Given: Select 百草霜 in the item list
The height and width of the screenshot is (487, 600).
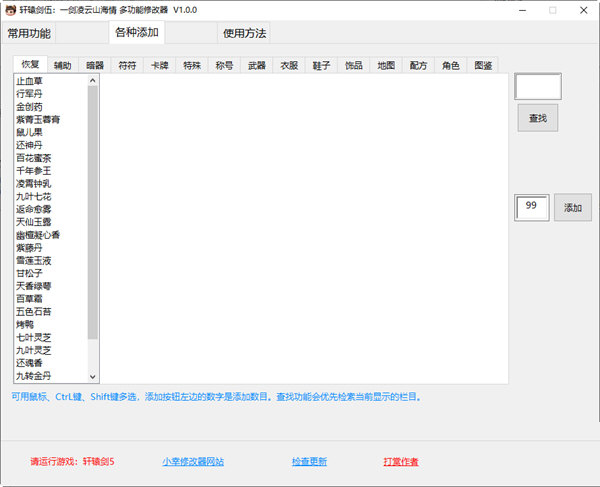Looking at the screenshot, I should [29, 299].
